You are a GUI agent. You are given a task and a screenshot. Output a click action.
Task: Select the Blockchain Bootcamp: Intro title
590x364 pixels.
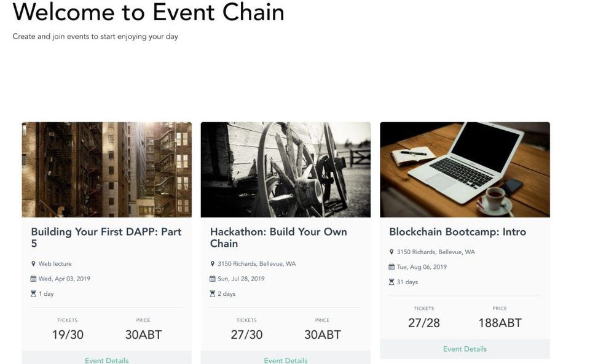457,232
